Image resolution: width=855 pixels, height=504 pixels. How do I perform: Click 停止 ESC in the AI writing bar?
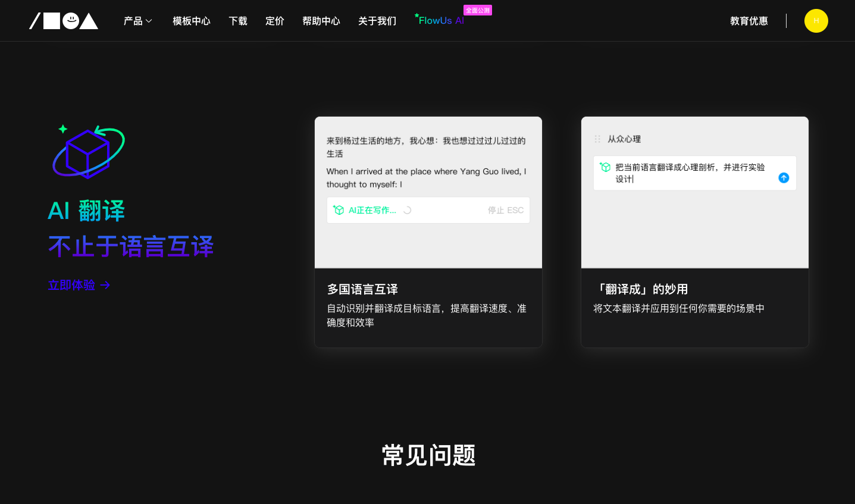[x=506, y=210]
